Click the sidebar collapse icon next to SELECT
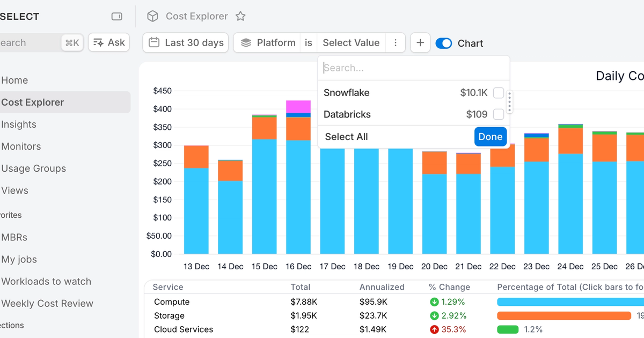 coord(116,16)
